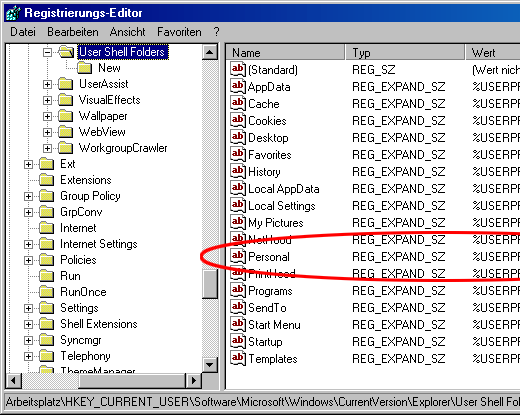The height and width of the screenshot is (415, 520).
Task: Click the string icon beside Programs
Action: tap(238, 290)
